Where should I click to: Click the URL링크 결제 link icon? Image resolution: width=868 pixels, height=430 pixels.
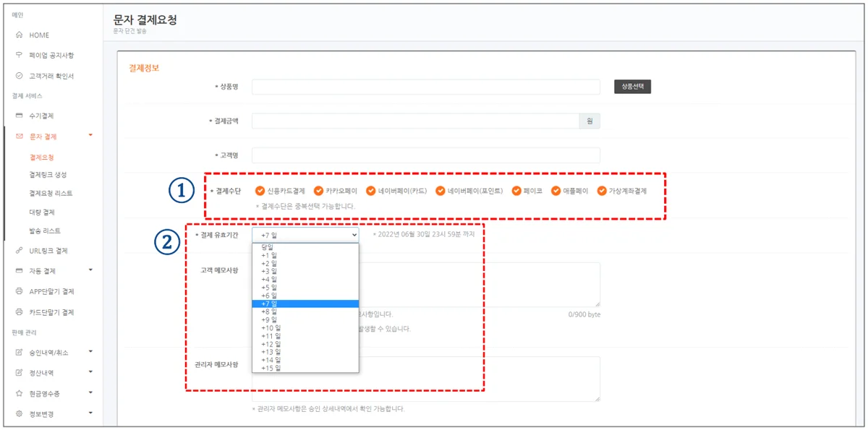19,251
